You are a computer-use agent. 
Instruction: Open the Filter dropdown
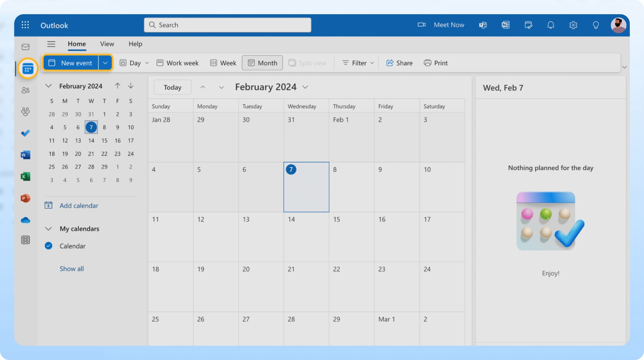tap(358, 63)
